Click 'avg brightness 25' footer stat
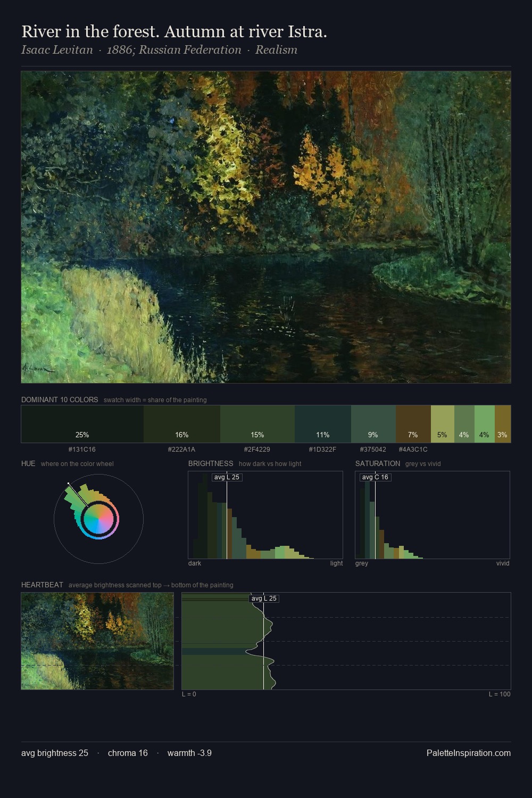 coord(55,753)
